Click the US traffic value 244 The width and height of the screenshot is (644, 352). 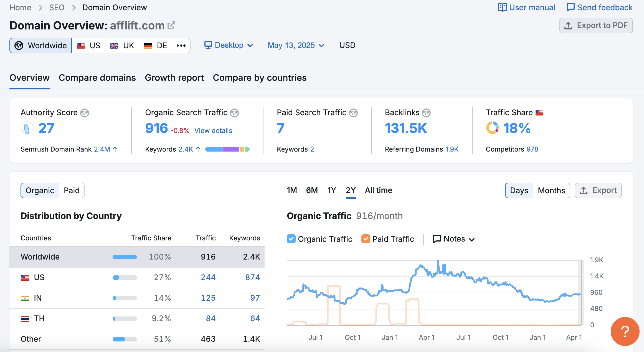click(208, 277)
